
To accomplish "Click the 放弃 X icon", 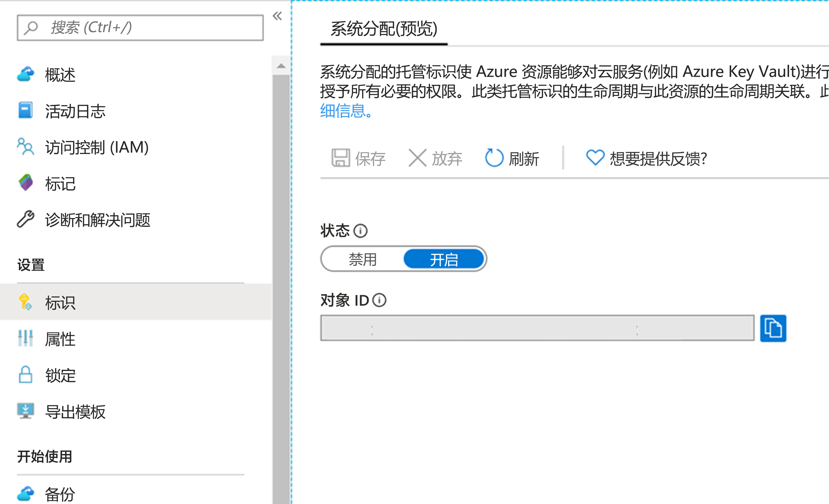I will tap(417, 158).
